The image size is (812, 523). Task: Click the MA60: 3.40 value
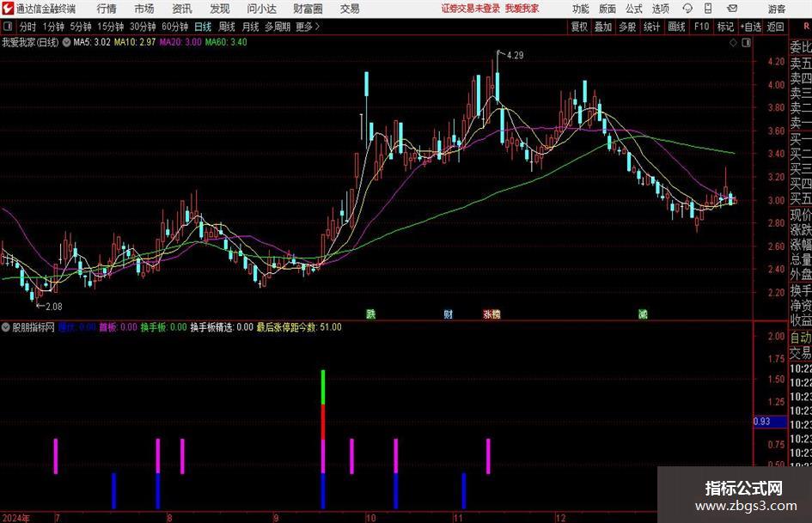click(x=226, y=42)
